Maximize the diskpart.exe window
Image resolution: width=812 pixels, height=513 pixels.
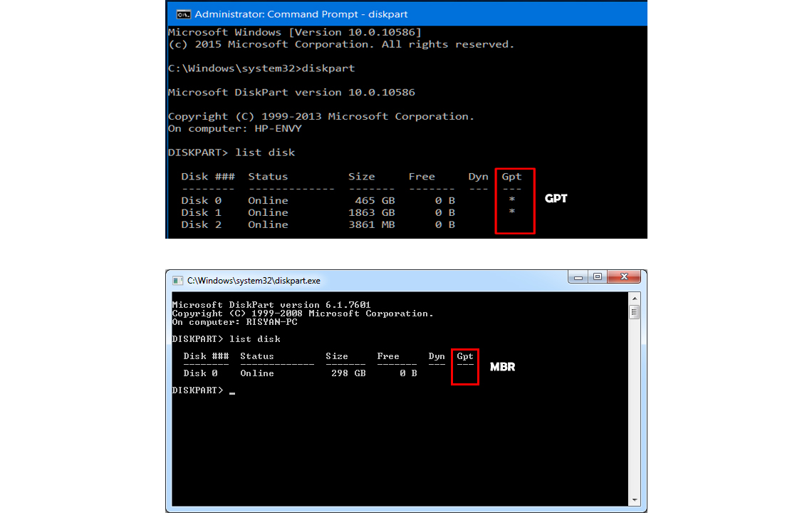pos(598,277)
